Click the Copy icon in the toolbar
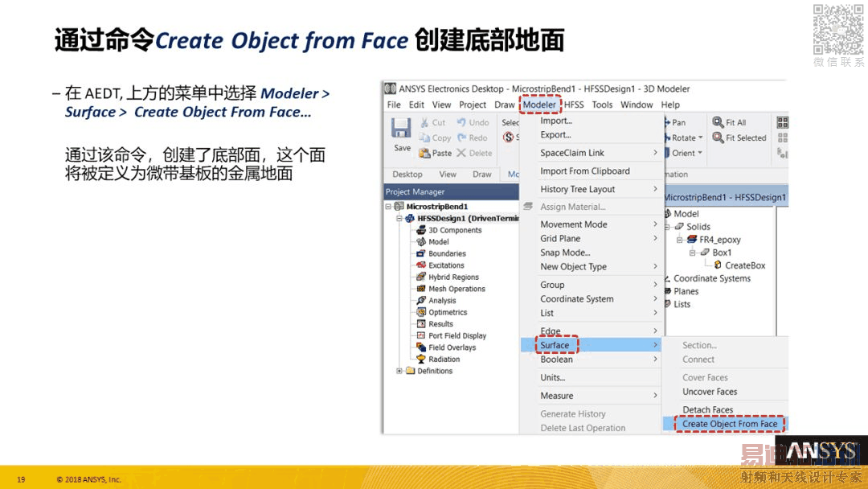 click(x=424, y=138)
